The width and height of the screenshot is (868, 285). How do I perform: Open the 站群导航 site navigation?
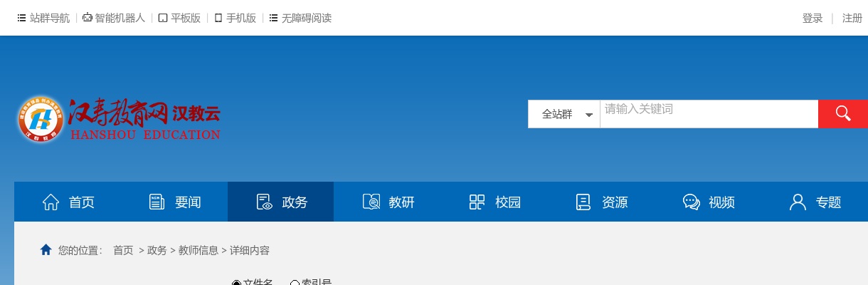(x=43, y=19)
